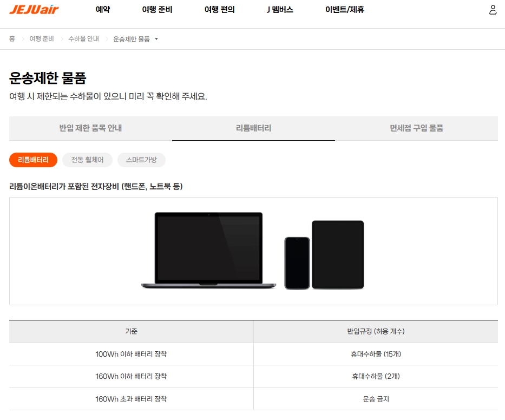Open the 이벤트/제휴 menu

(x=345, y=10)
